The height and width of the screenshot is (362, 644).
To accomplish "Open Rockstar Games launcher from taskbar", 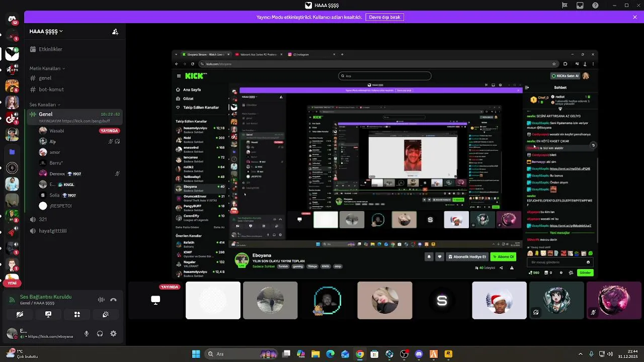I will pyautogui.click(x=448, y=354).
